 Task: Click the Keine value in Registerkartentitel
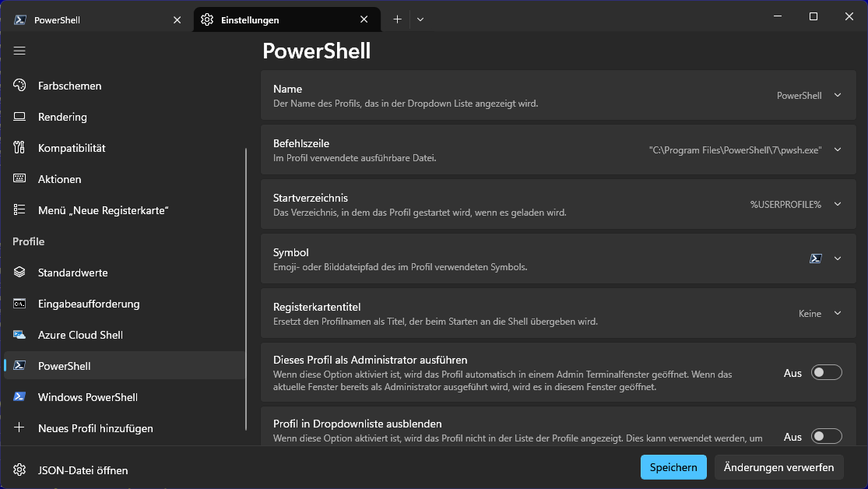point(810,314)
